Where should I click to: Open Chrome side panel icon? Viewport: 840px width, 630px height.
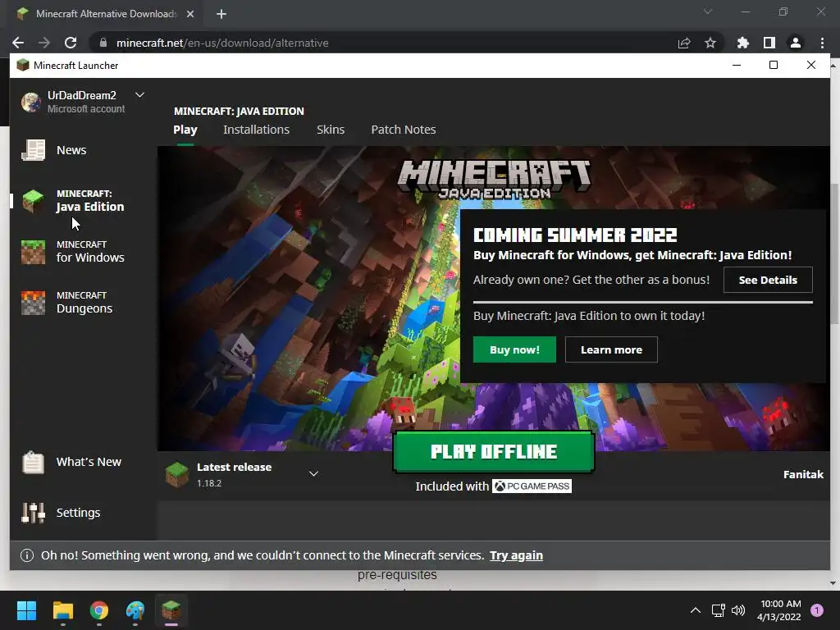769,43
